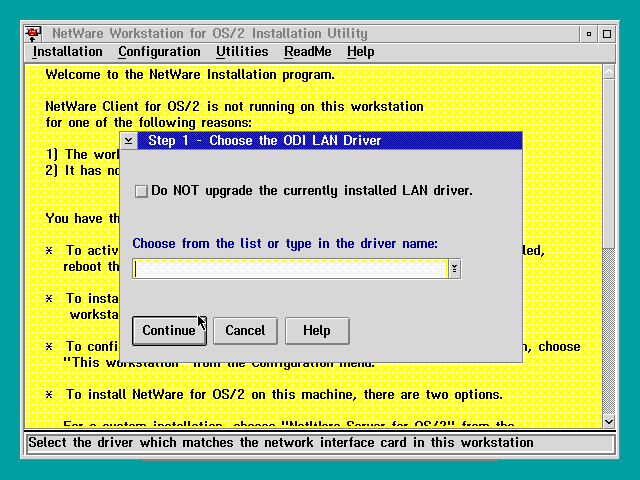Click "Welcome to the NetWare Installation program." text
Screen dimensions: 640x480
coord(190,75)
